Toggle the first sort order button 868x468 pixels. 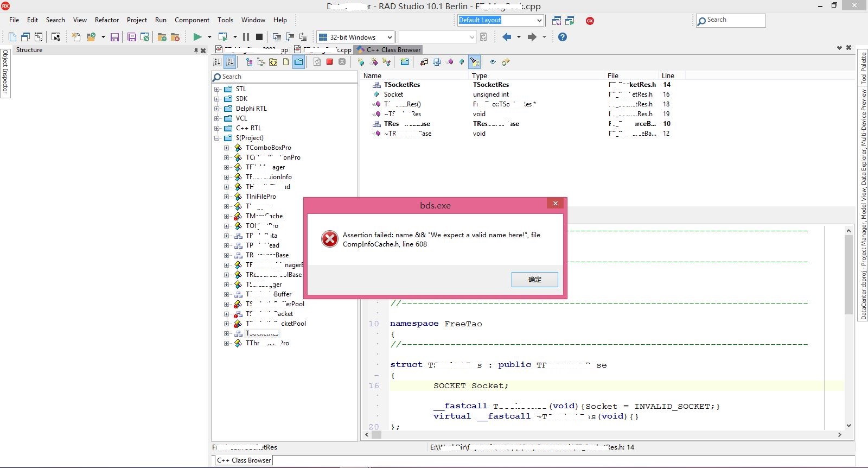click(x=218, y=62)
